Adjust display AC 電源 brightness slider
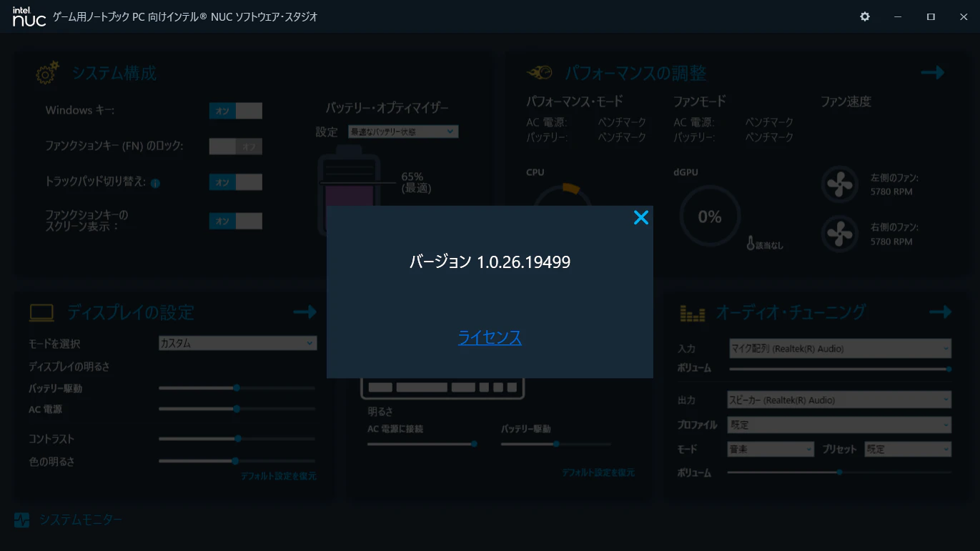The height and width of the screenshot is (551, 980). coord(237,409)
